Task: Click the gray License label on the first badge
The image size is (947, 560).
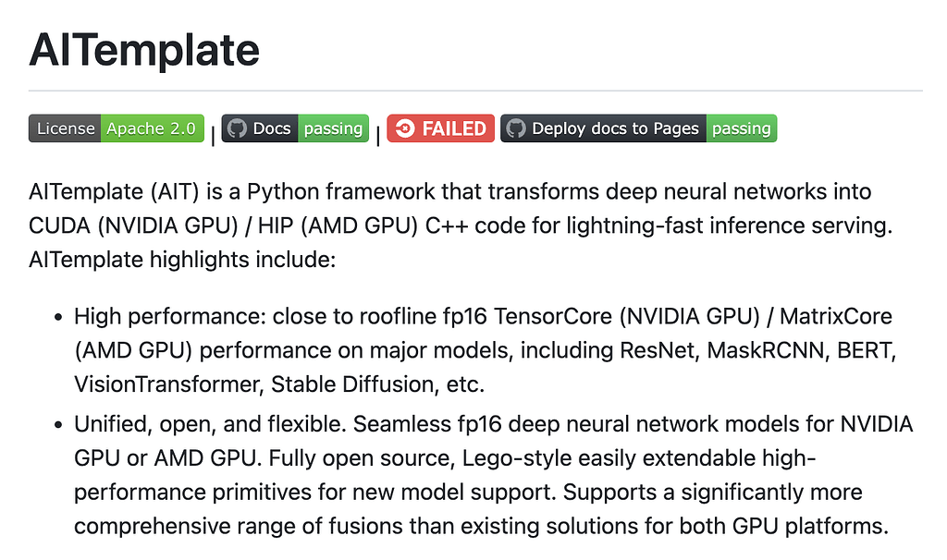Action: click(x=66, y=128)
